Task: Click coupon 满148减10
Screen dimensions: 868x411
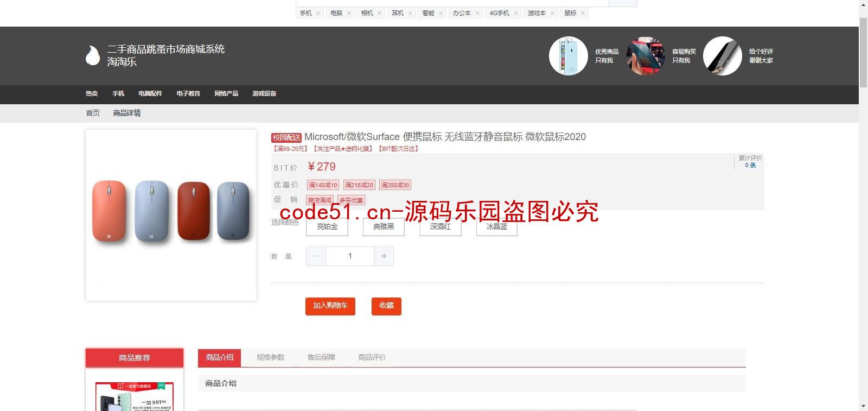Action: tap(323, 185)
